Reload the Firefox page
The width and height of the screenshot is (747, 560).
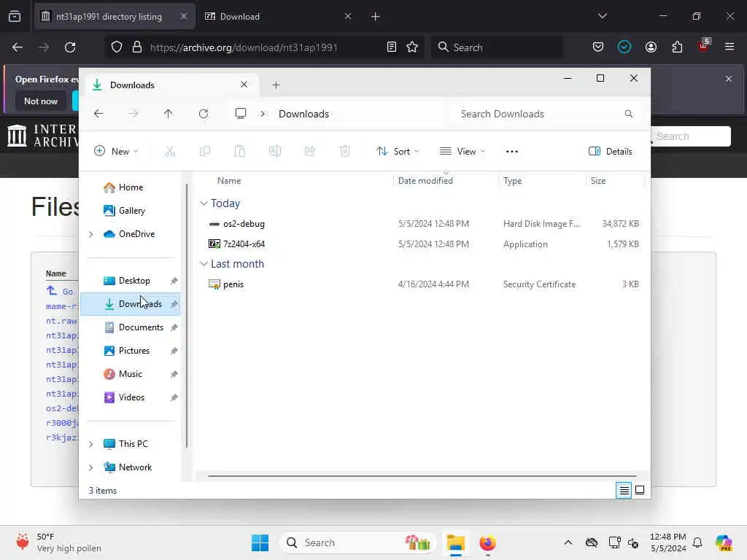[x=70, y=47]
